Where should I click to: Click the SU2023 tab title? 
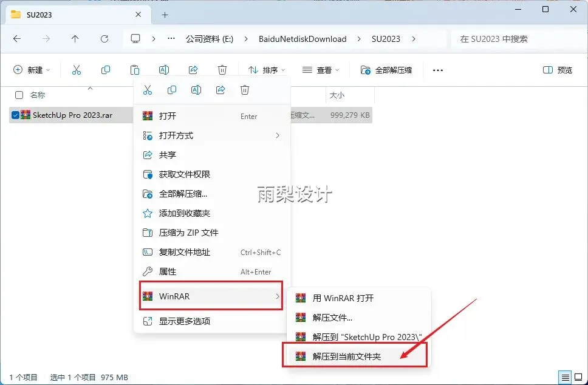click(x=39, y=15)
